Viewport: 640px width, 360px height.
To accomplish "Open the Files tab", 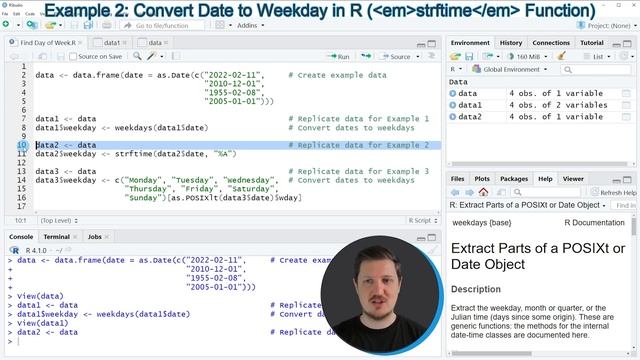I will (x=458, y=179).
